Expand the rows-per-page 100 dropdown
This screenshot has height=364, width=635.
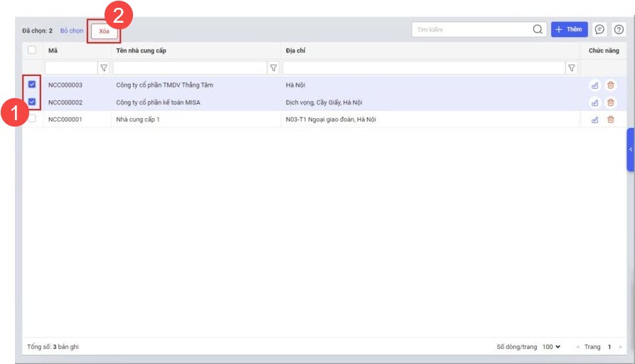click(x=551, y=347)
